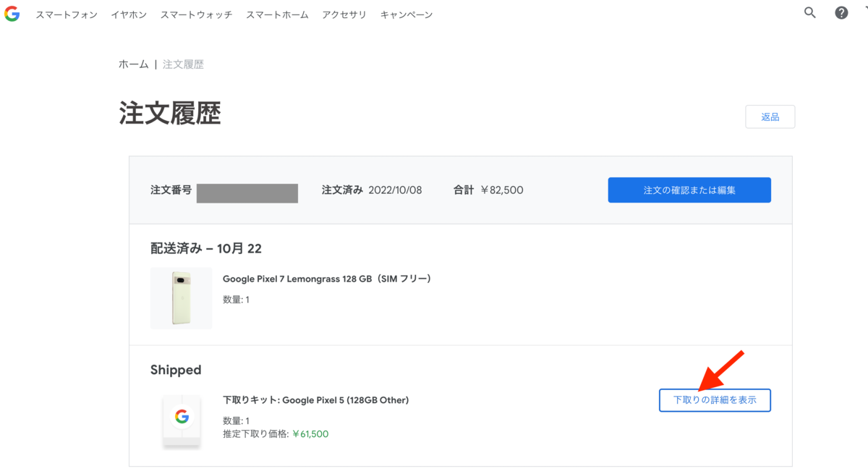Go to ホーム breadcrumb link
The height and width of the screenshot is (474, 868).
[x=134, y=64]
